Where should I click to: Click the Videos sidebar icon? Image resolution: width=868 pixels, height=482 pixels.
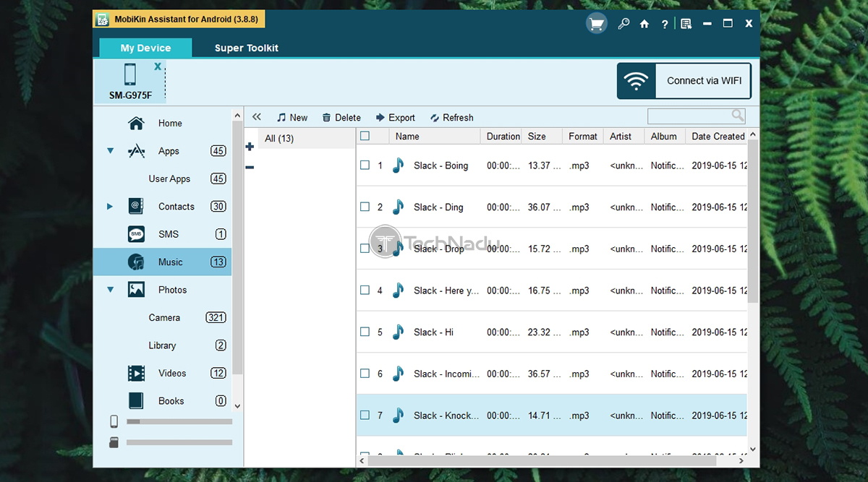click(x=136, y=374)
